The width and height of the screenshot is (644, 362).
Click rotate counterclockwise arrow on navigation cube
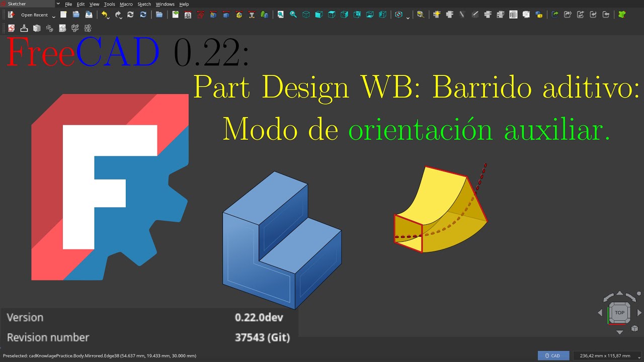click(607, 298)
